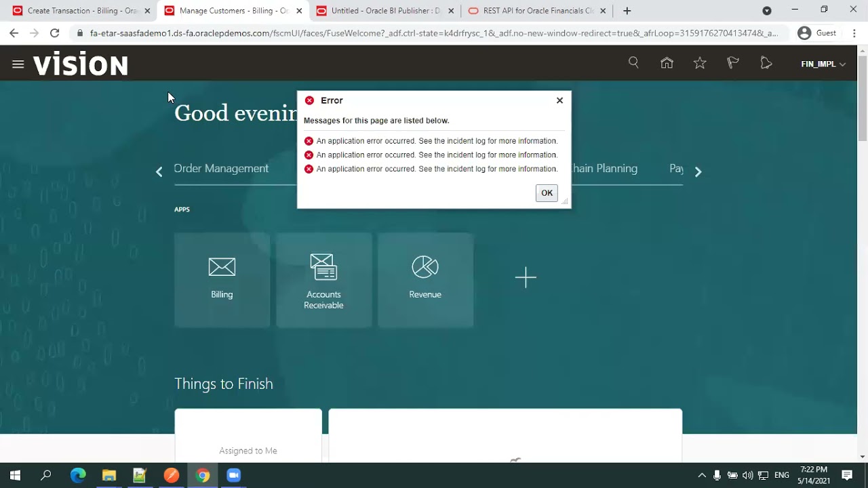Click the microphone tray icon

(x=717, y=475)
